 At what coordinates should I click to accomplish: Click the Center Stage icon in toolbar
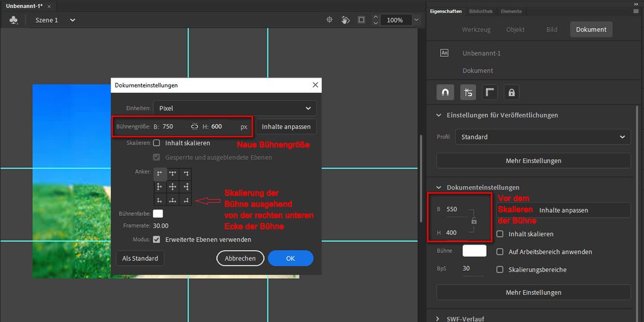[x=329, y=20]
